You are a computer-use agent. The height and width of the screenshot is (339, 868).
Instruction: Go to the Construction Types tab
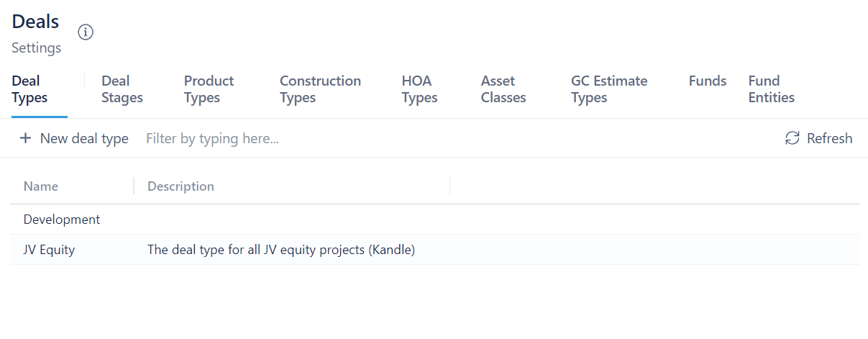point(320,89)
